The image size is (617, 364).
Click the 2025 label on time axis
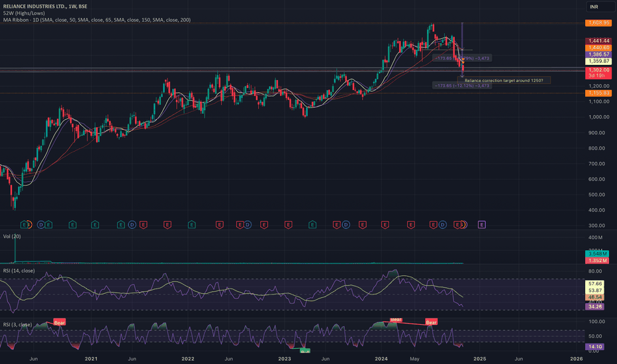pos(479,359)
